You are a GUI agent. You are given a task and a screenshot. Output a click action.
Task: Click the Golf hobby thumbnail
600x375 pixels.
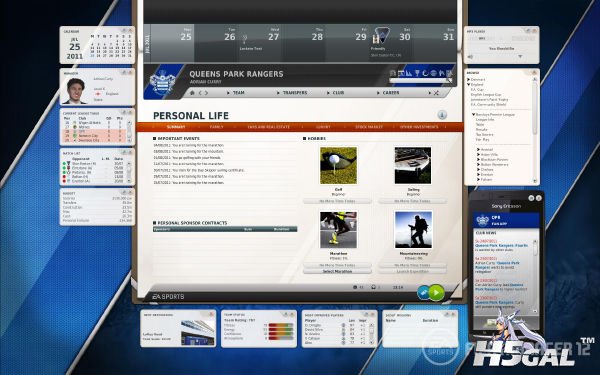(x=338, y=165)
